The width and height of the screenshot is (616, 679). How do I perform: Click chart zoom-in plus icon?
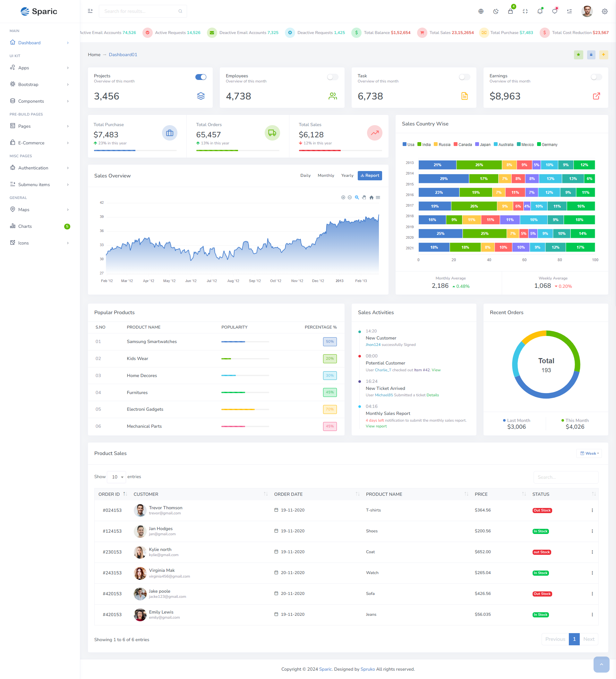[343, 198]
